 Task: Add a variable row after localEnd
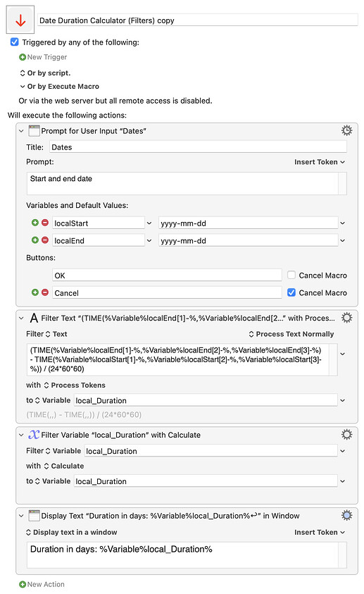[35, 240]
